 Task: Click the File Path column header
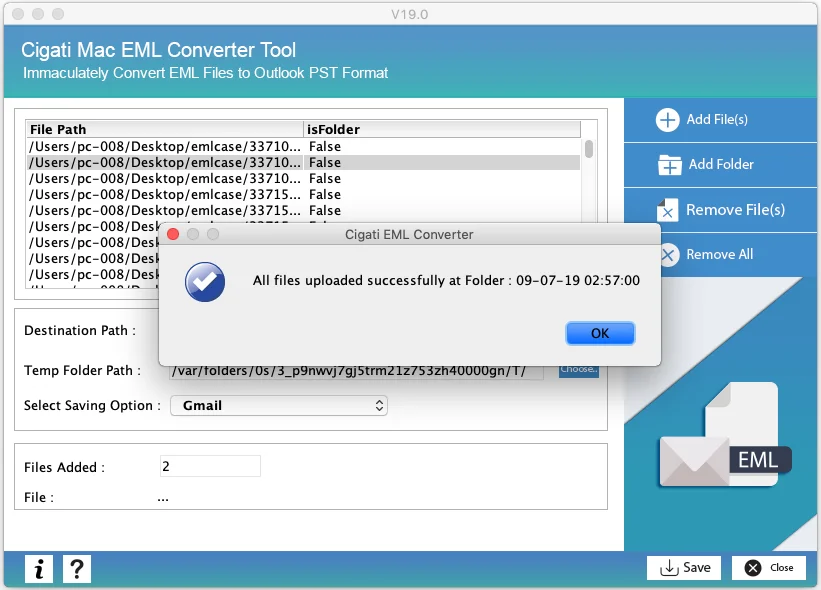(164, 129)
